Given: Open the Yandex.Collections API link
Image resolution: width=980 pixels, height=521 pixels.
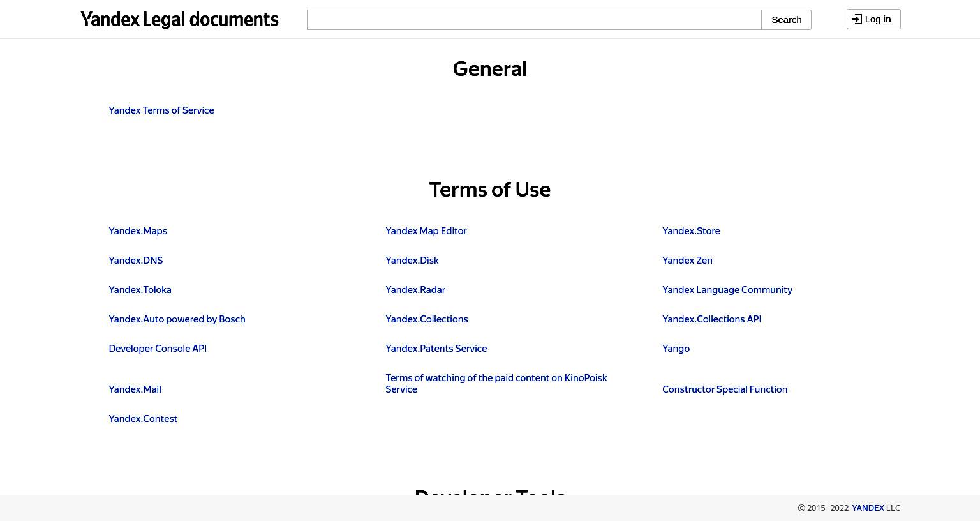Looking at the screenshot, I should point(711,319).
